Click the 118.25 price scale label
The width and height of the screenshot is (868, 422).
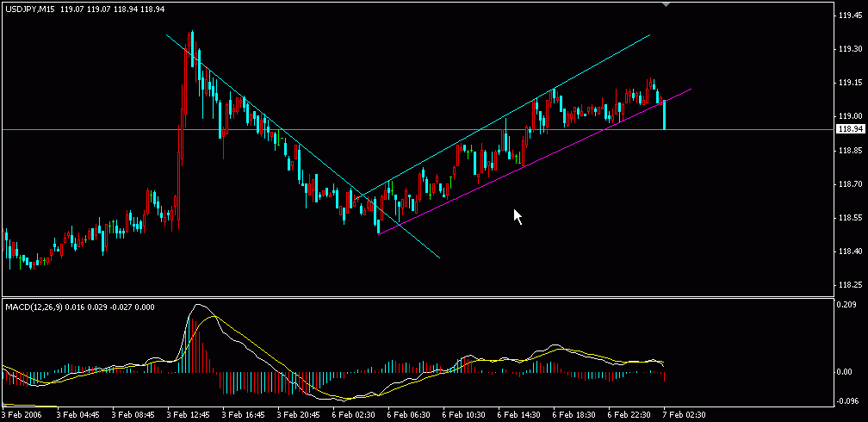coord(852,285)
